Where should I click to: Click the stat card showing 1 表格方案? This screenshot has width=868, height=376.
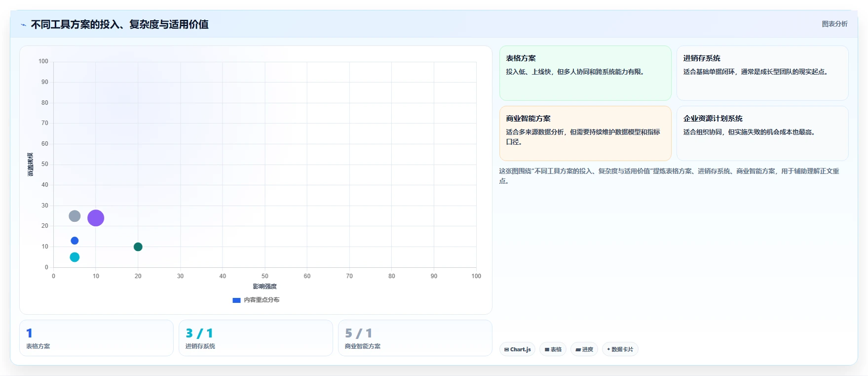point(96,338)
